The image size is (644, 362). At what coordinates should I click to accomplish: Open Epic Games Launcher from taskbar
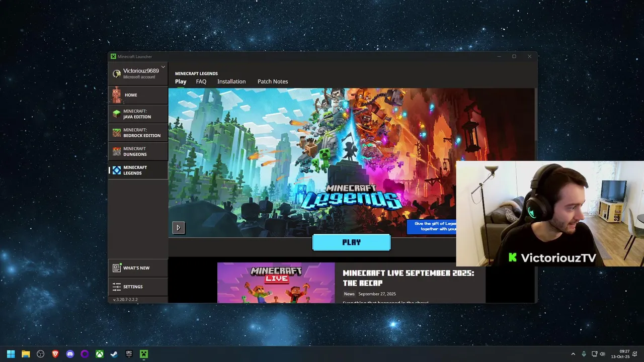(x=129, y=354)
